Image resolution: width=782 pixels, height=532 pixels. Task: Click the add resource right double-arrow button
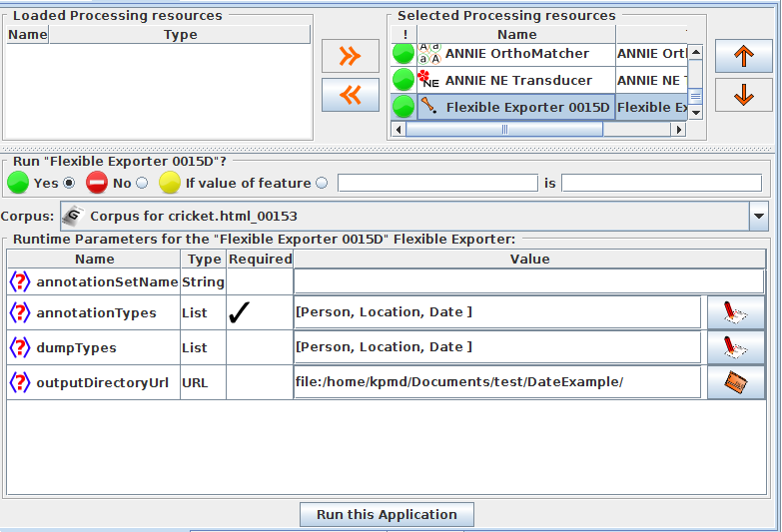[350, 56]
